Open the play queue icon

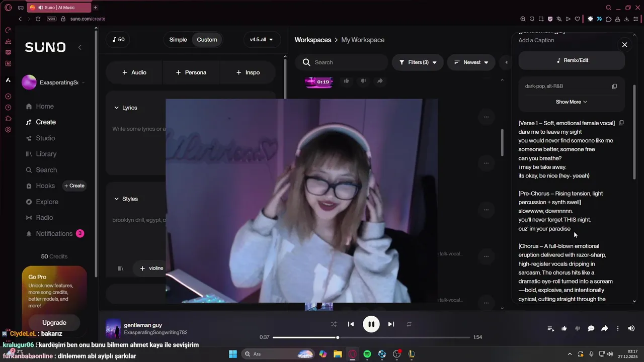[550, 328]
